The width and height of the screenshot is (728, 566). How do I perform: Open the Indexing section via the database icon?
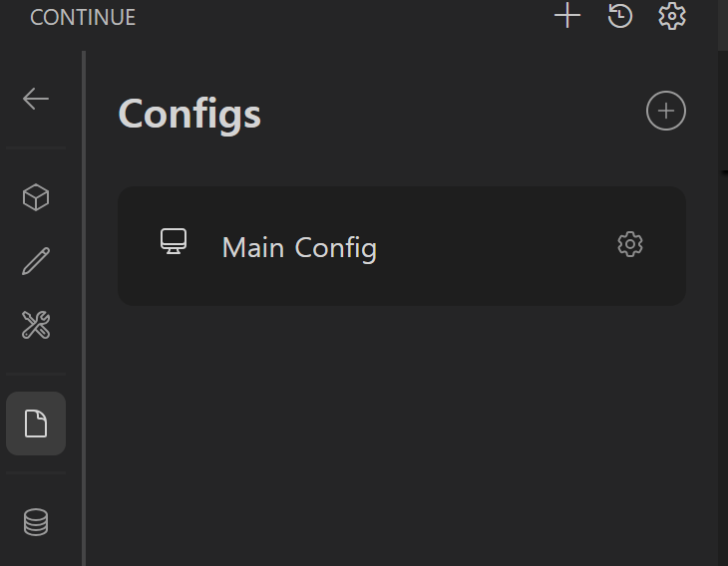(36, 522)
